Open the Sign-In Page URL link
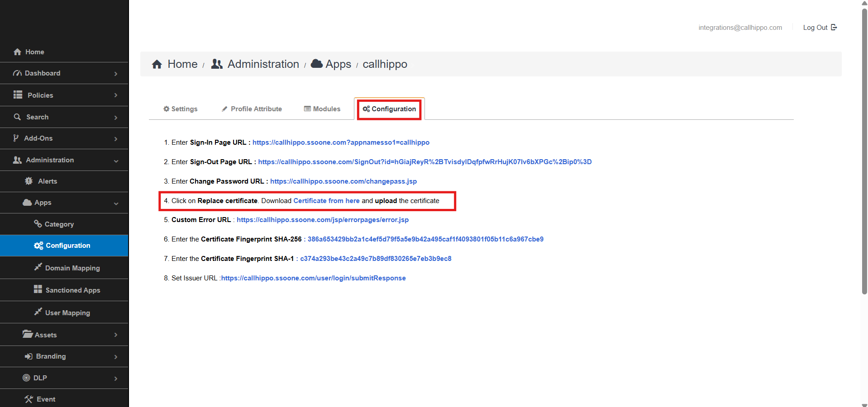Viewport: 868px width, 407px height. (341, 142)
